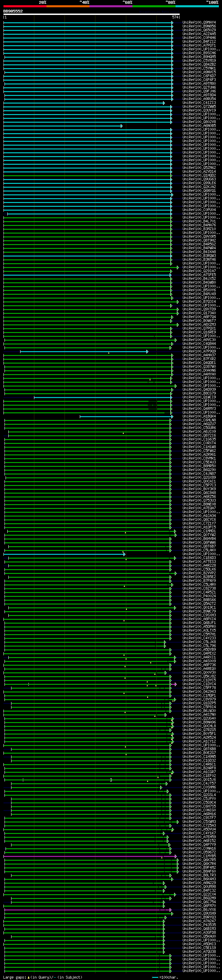222x980 pixels.
Task: Click the cyan ~100% identity legend segment
Action: (197, 7)
